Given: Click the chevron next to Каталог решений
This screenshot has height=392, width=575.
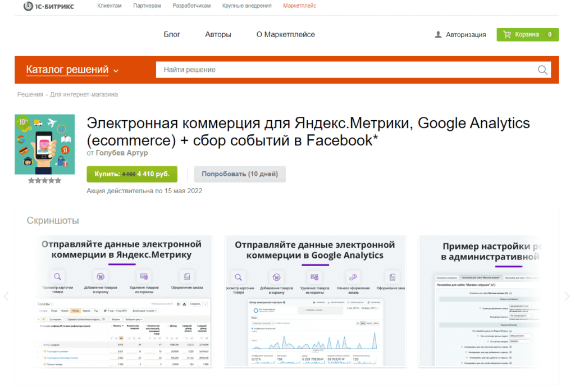Looking at the screenshot, I should click(116, 71).
